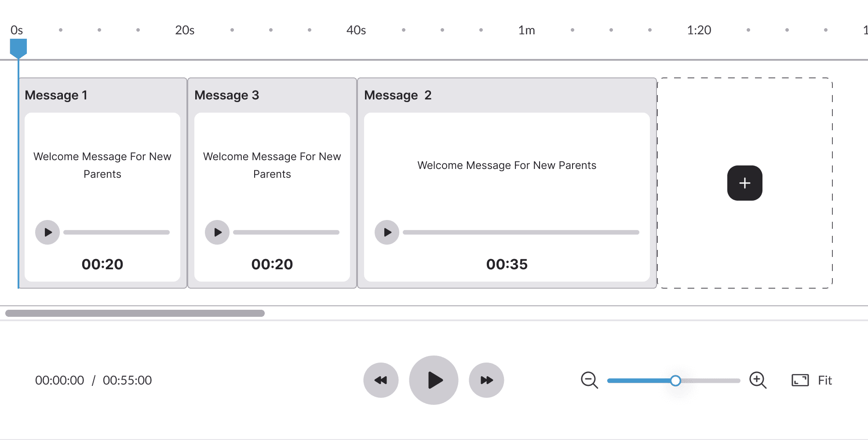Click the Message 3 audio progress bar
Viewport: 868px width, 440px height.
[x=286, y=232]
